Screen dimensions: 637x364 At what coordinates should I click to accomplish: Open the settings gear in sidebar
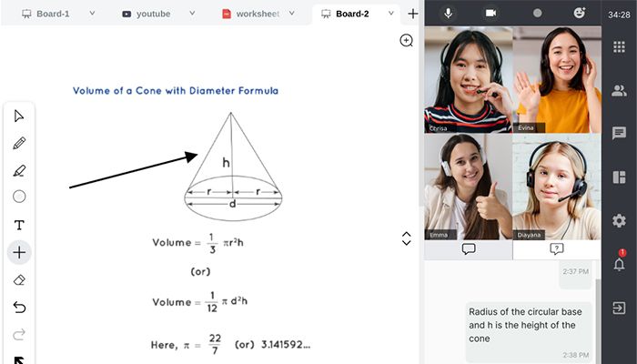point(619,220)
